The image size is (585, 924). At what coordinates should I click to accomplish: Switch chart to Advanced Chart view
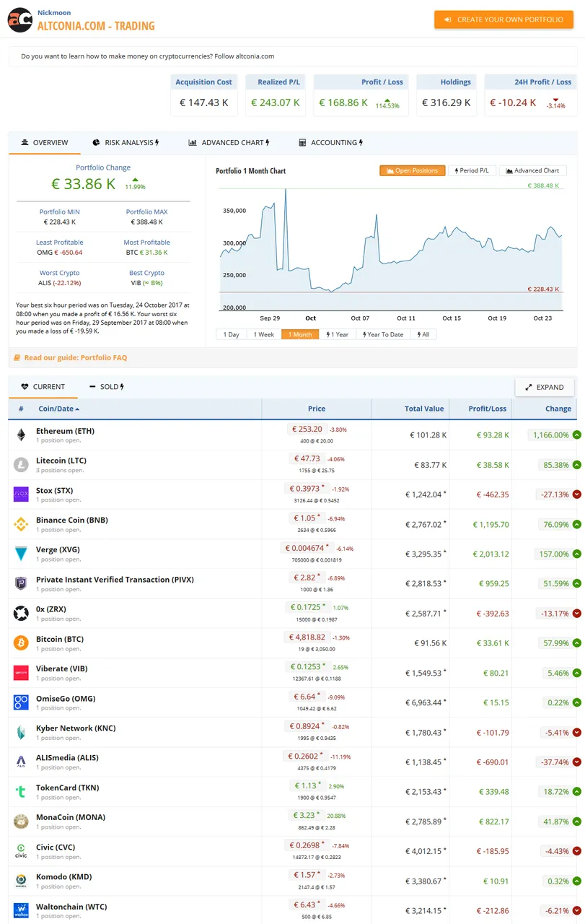pos(532,170)
